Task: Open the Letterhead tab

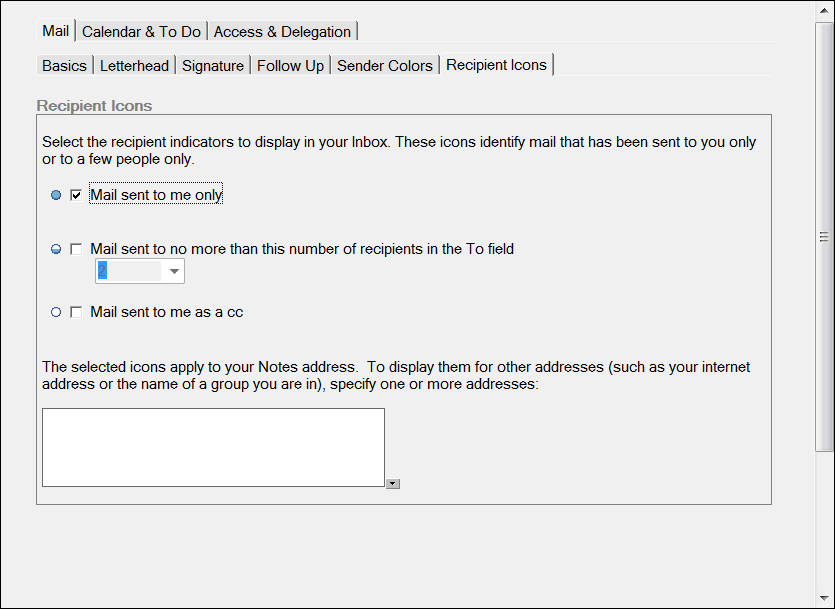Action: click(x=134, y=65)
